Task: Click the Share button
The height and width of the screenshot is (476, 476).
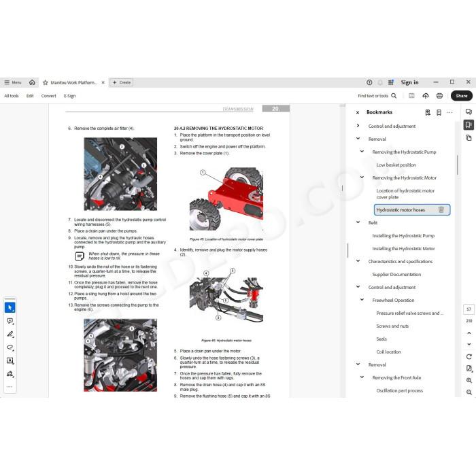Action: [x=462, y=96]
